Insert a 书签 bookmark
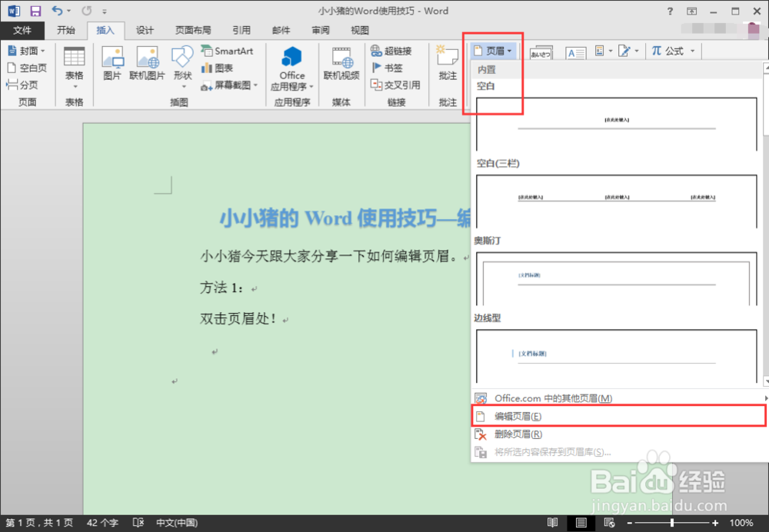Screen dimensions: 769x532 click(x=387, y=68)
